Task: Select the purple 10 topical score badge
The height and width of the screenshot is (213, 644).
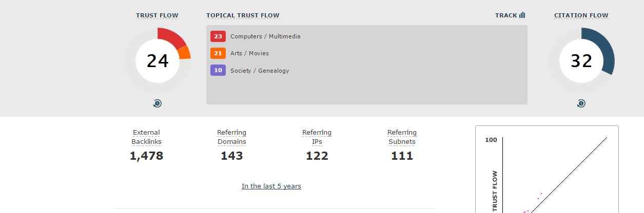Action: tap(218, 70)
